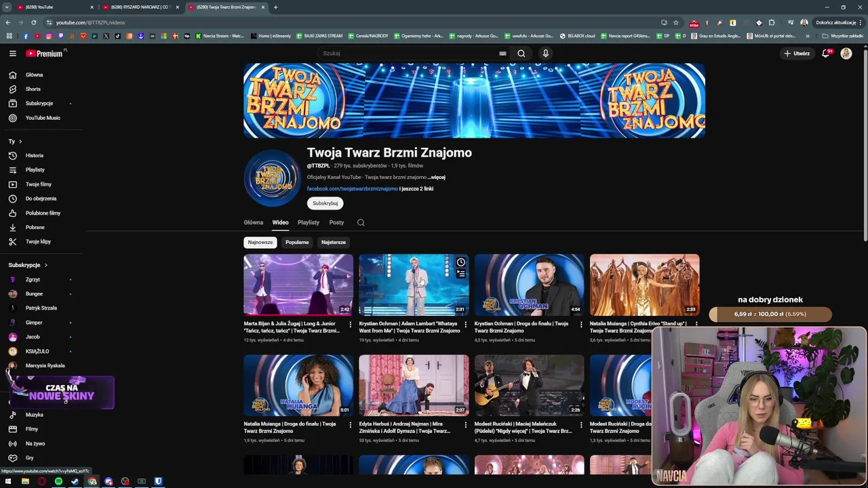Open Windows Start menu

tap(8, 481)
